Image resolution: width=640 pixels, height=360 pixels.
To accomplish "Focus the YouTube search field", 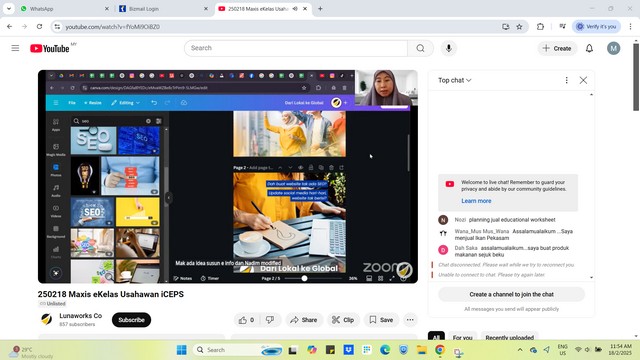I will tap(296, 48).
